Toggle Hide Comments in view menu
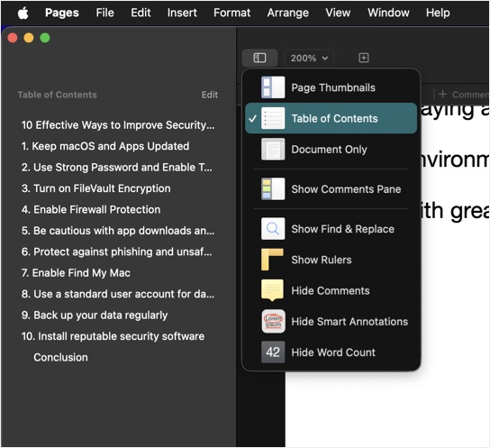The image size is (490, 448). [x=331, y=290]
